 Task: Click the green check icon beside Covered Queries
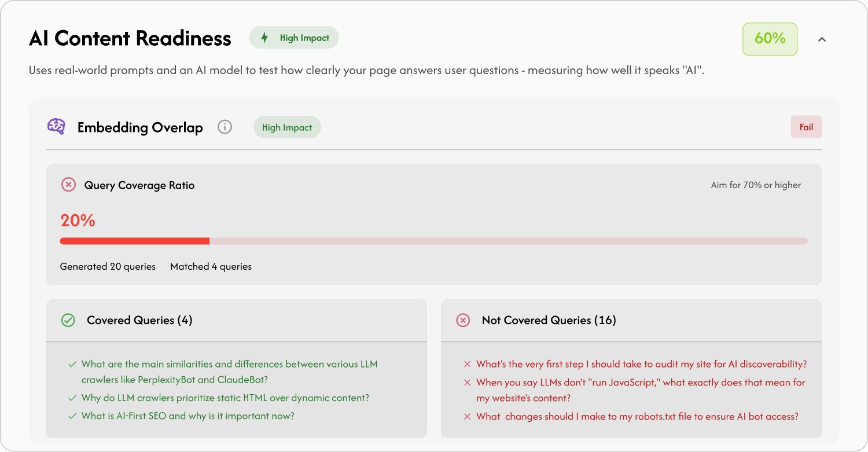[68, 319]
